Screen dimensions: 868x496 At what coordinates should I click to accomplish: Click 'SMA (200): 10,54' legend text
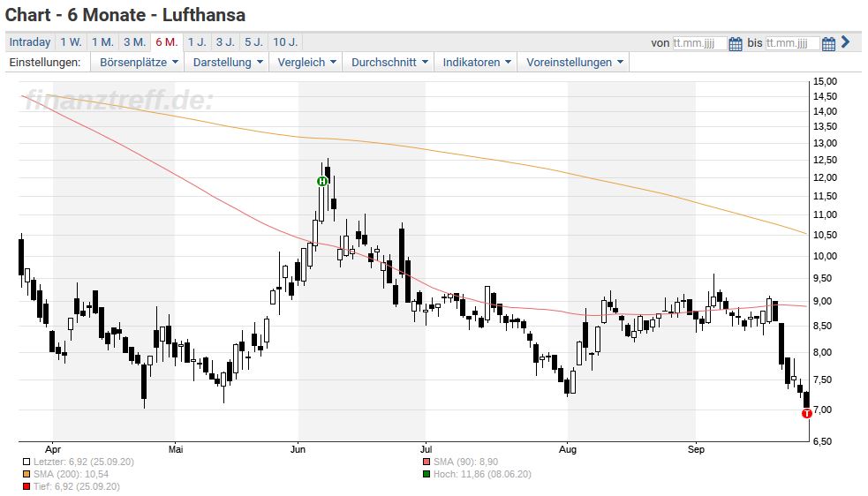(71, 475)
